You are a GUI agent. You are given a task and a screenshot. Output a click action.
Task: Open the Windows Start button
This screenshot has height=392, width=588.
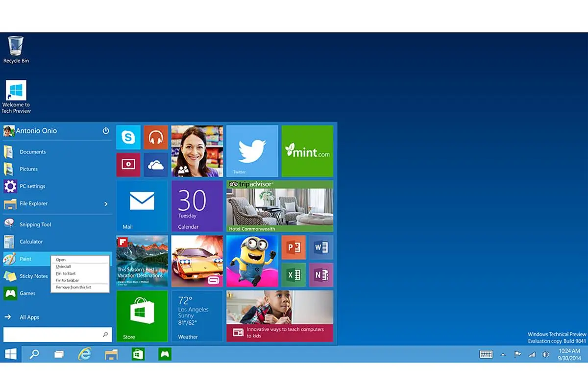click(11, 354)
